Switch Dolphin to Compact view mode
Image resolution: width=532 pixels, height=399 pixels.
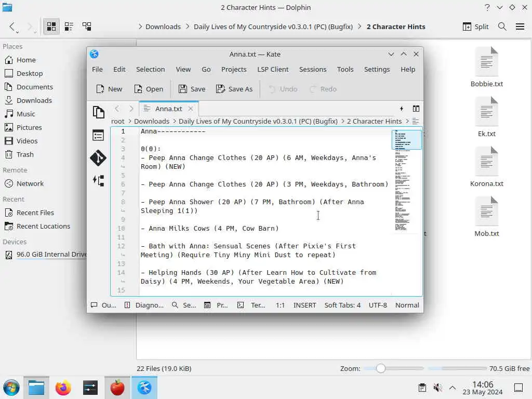[x=69, y=26]
